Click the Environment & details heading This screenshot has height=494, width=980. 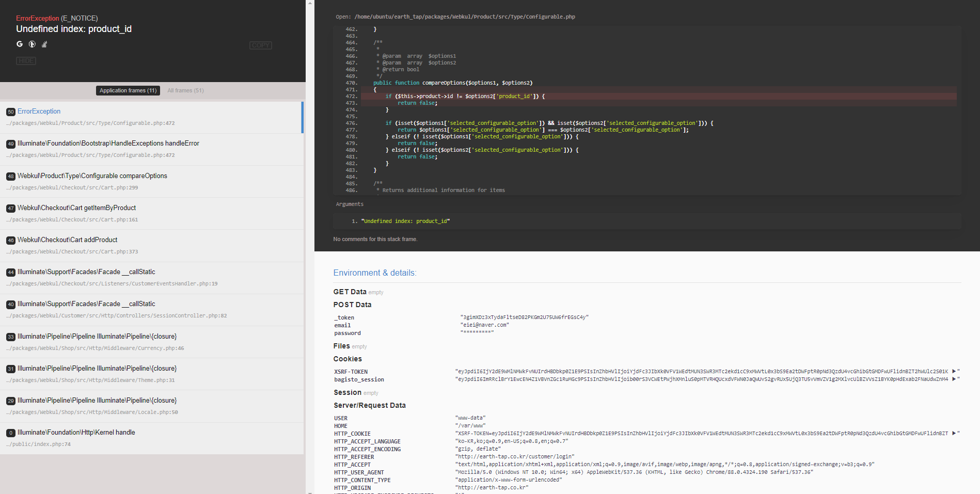coord(375,273)
